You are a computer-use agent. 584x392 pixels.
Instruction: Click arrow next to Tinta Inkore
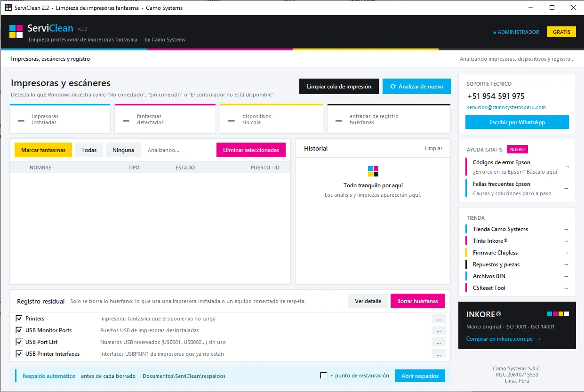(x=566, y=241)
